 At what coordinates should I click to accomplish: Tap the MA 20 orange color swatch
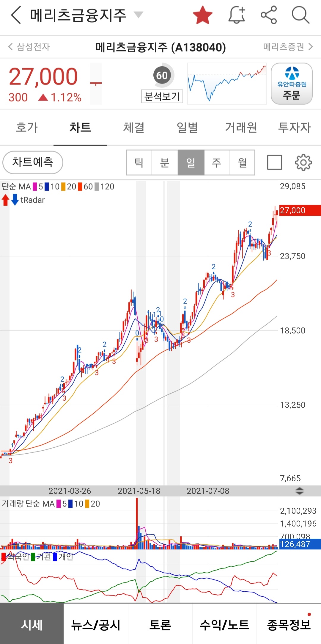tap(63, 187)
